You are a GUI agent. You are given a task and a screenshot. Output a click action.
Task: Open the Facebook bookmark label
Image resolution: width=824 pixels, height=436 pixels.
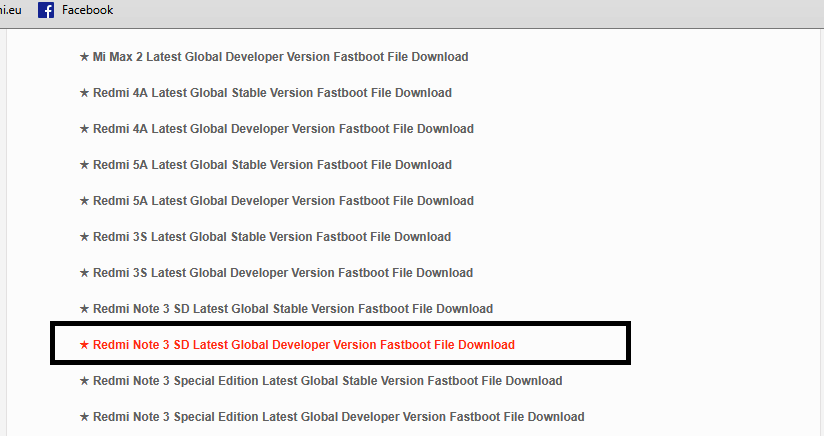point(87,10)
